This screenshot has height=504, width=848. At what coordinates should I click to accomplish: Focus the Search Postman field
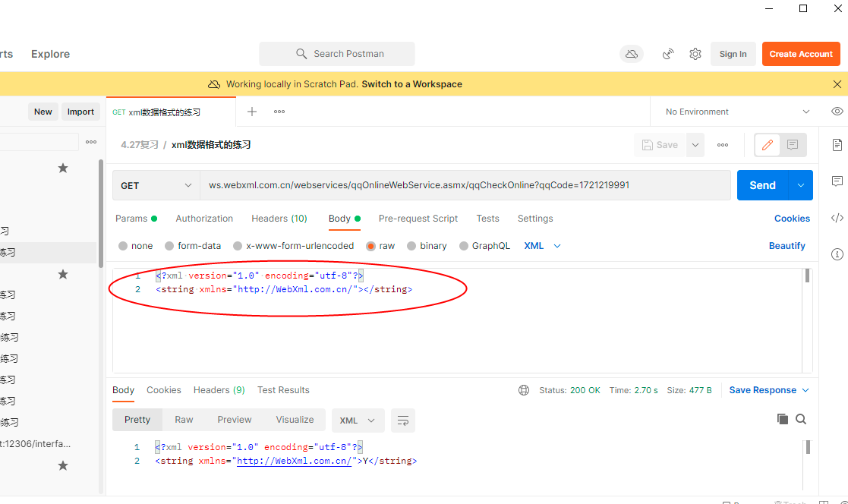[337, 54]
